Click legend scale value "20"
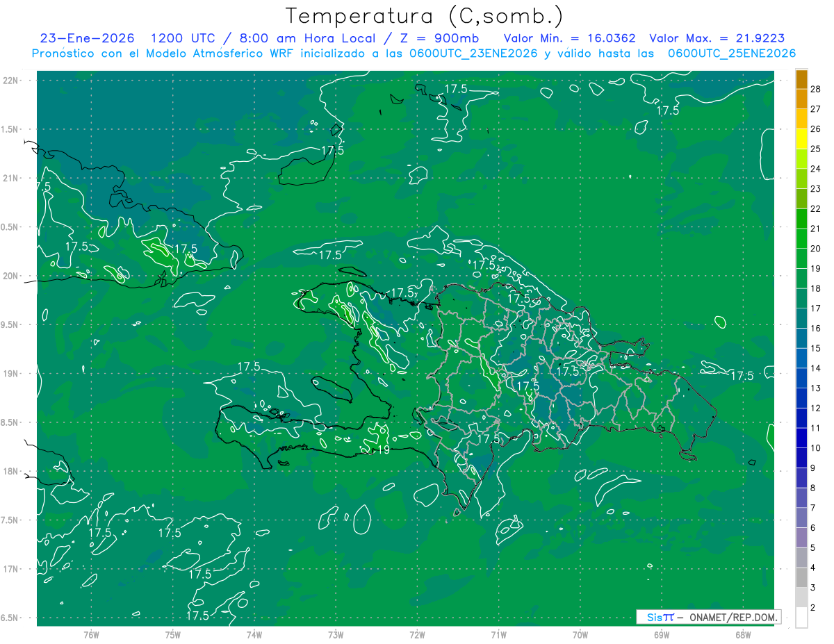The width and height of the screenshot is (834, 644). (816, 249)
